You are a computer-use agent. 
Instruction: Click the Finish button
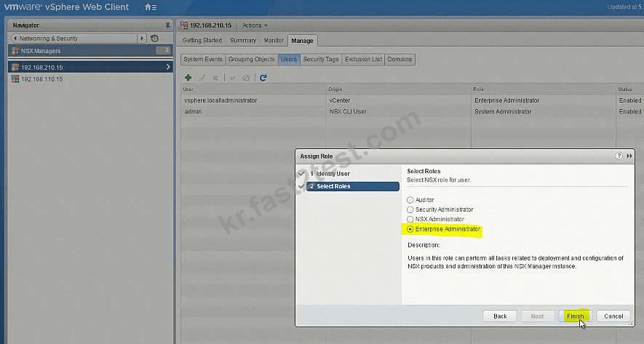click(x=575, y=316)
